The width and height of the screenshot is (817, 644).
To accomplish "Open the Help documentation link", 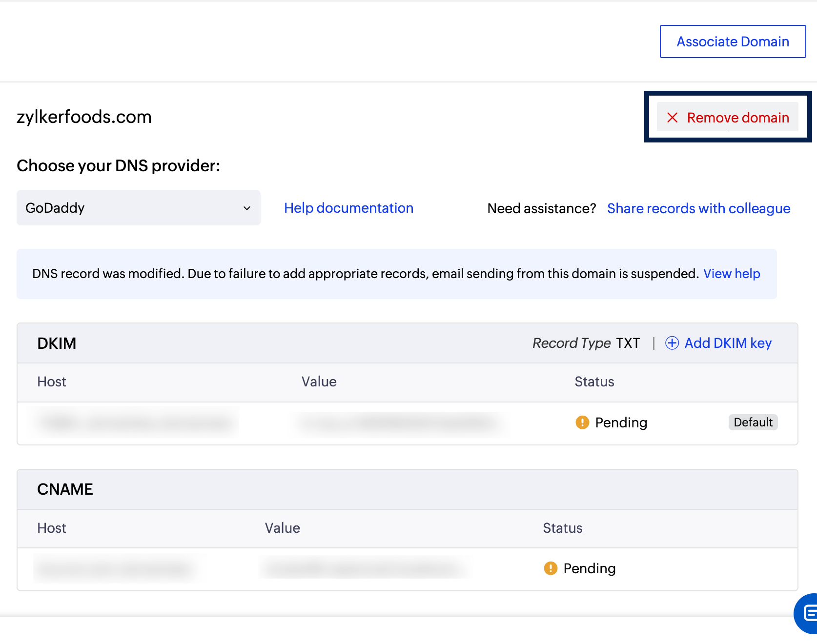I will pos(348,208).
